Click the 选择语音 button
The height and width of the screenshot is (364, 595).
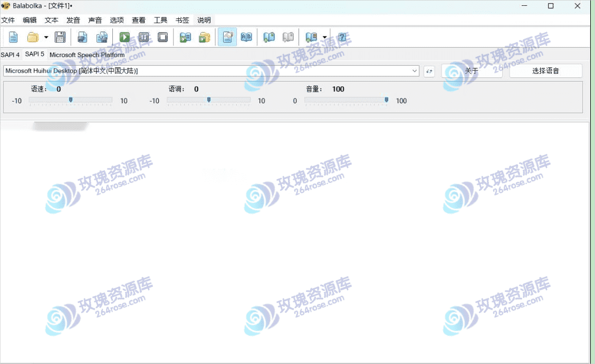coord(545,71)
